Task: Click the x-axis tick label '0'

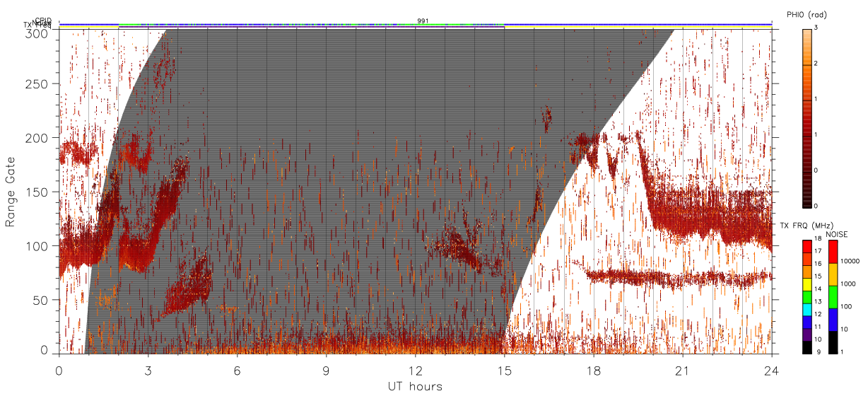Action: pos(59,370)
